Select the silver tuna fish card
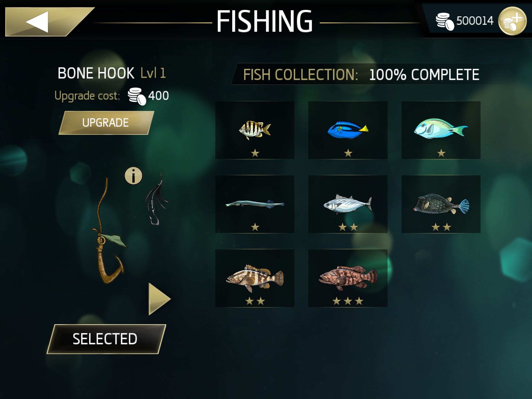 click(348, 204)
